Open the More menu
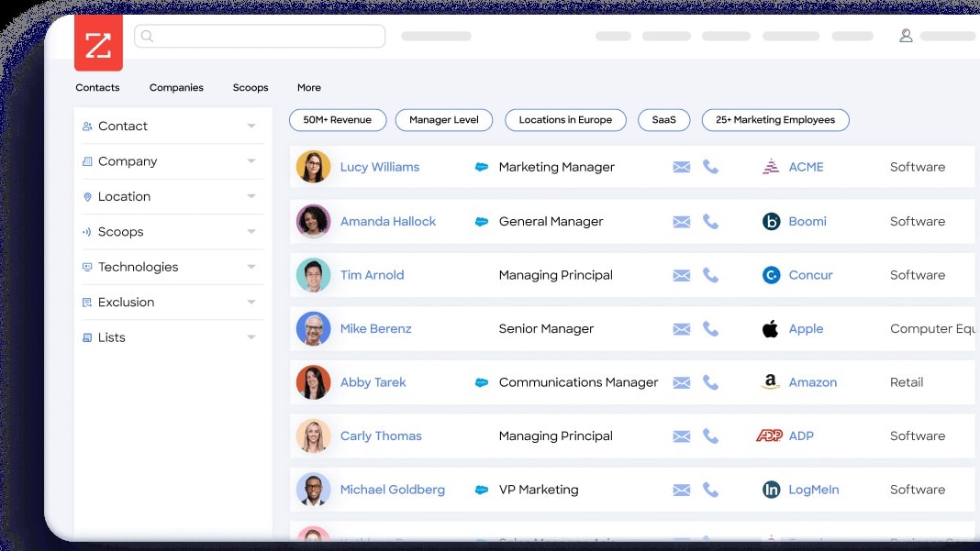The image size is (980, 551). [309, 87]
